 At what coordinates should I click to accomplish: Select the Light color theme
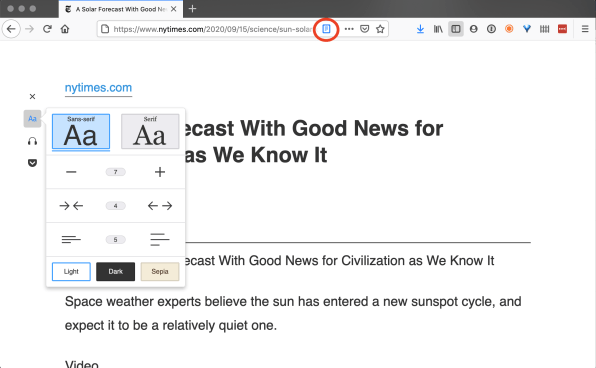[71, 271]
